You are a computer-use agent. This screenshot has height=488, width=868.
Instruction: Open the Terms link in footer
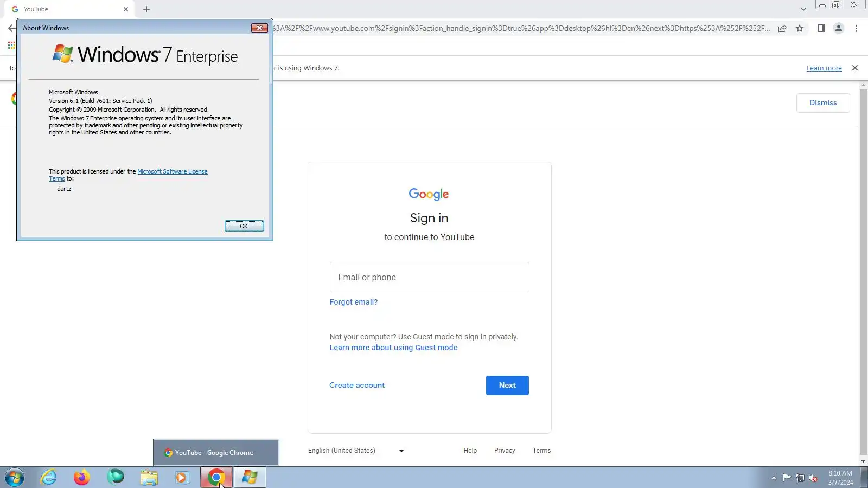coord(541,451)
